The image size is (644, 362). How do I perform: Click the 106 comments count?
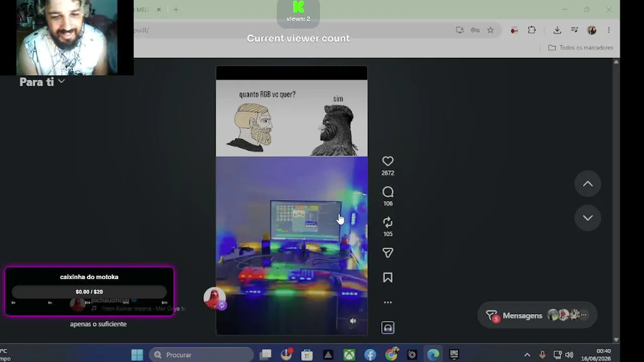(387, 204)
